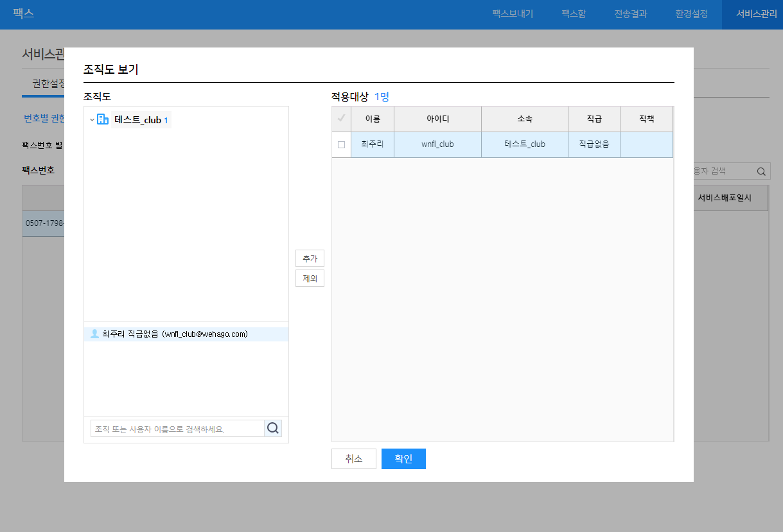Click the search icon in background user search
The width and height of the screenshot is (783, 532).
761,171
